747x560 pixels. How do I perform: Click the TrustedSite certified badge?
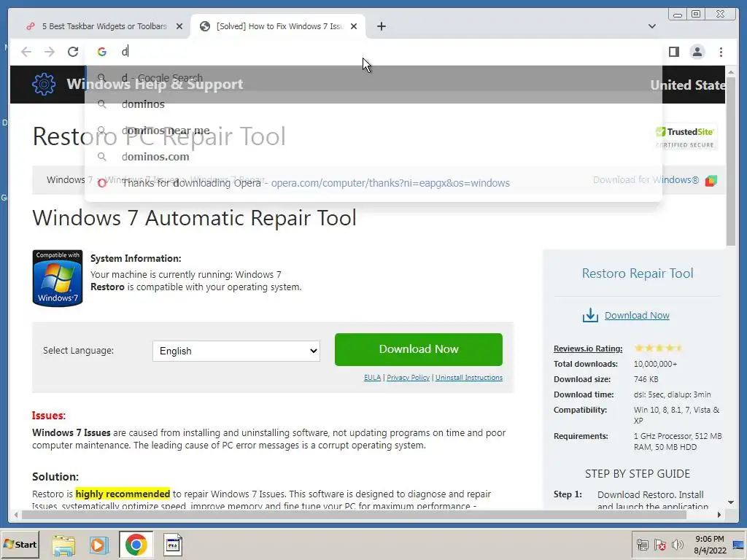685,137
